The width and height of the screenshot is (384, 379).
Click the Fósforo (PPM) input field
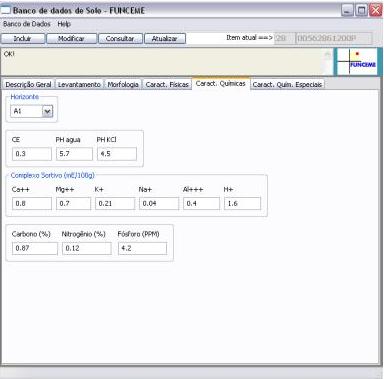(x=142, y=248)
